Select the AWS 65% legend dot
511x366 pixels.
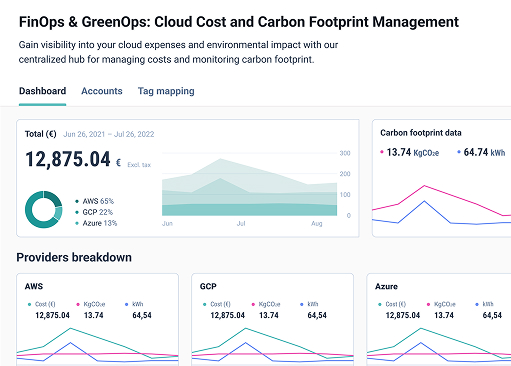77,201
